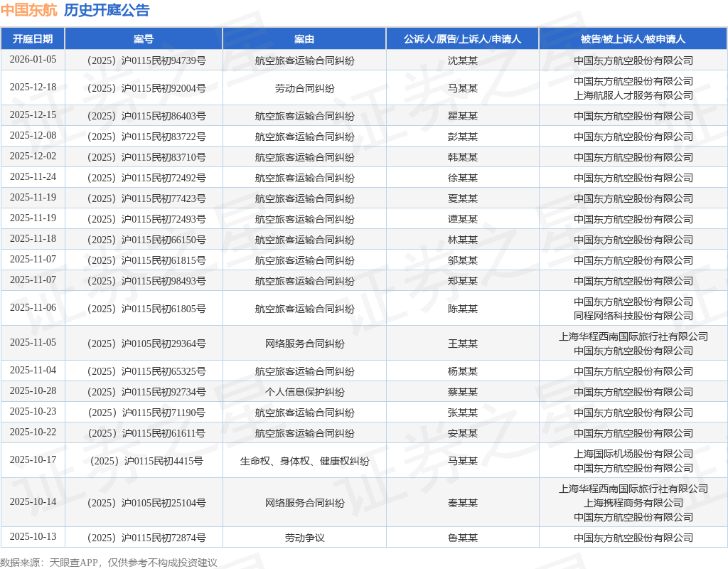Click defendant 上海国际机场股份有限公司
The height and width of the screenshot is (569, 728).
coord(633,454)
